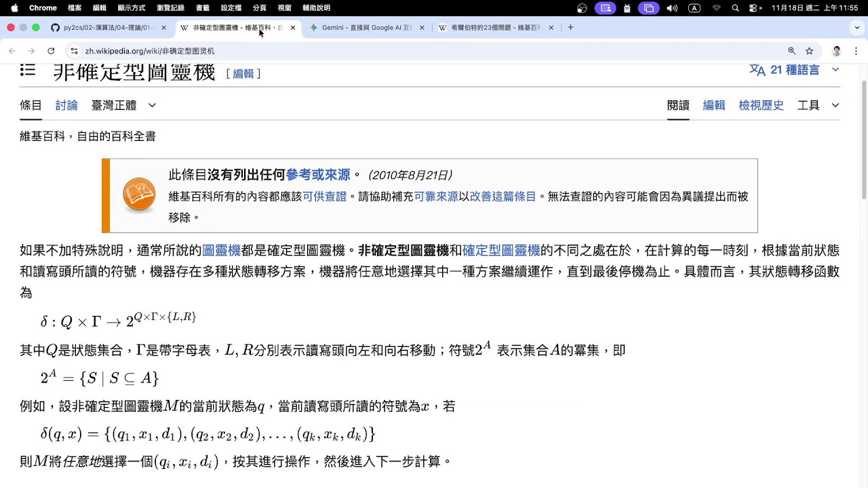
Task: Click the Wi-Fi status icon
Action: (x=717, y=8)
